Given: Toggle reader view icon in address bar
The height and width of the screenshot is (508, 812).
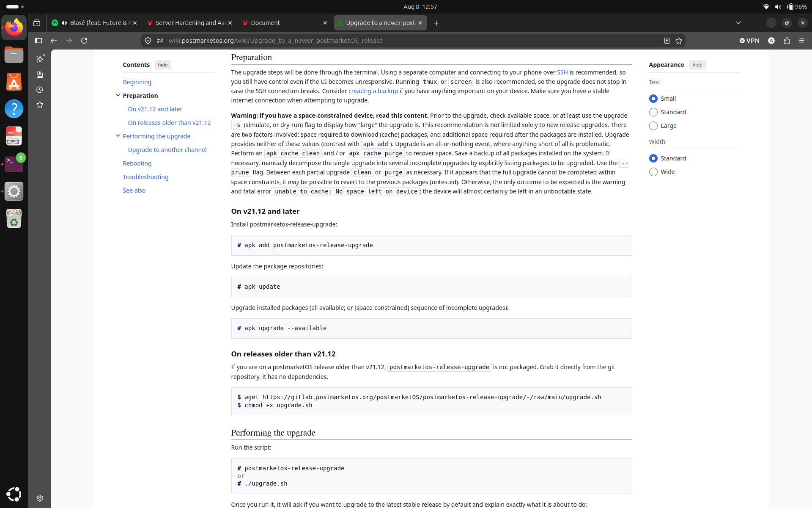Looking at the screenshot, I should pyautogui.click(x=667, y=41).
